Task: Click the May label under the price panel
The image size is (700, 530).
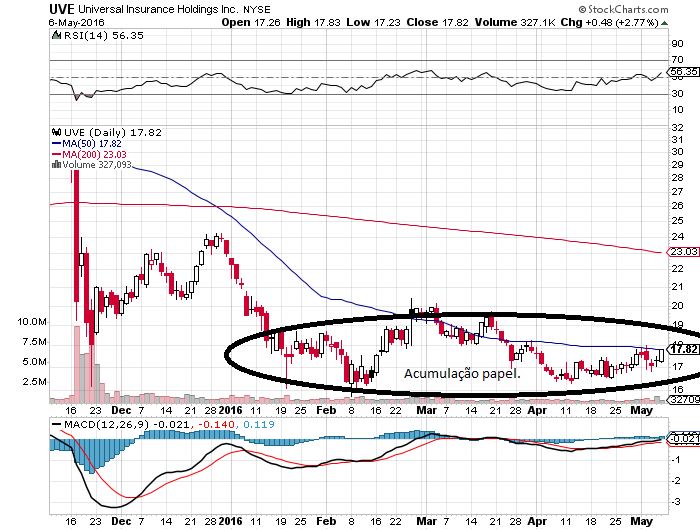Action: pyautogui.click(x=641, y=410)
